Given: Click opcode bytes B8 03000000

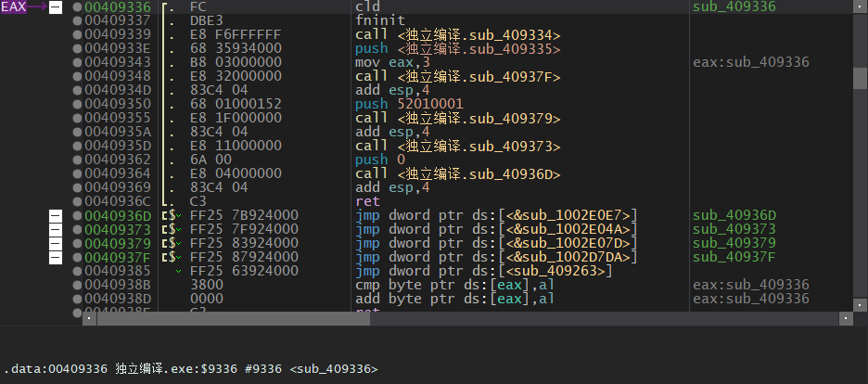Looking at the screenshot, I should pyautogui.click(x=236, y=62).
